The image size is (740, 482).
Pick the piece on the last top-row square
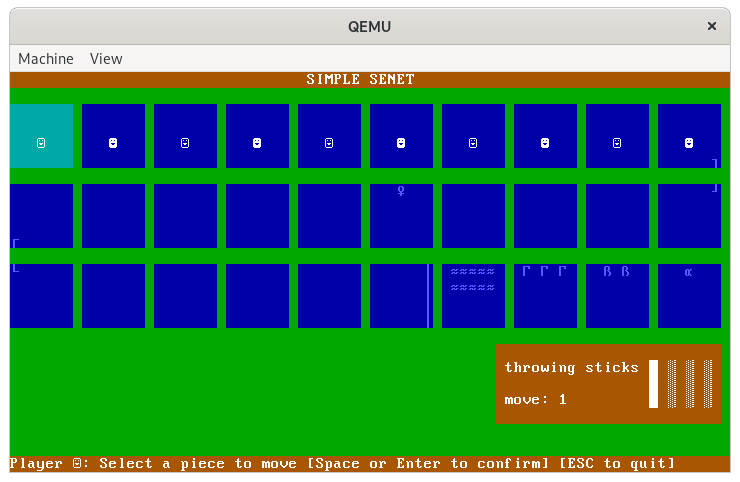pos(689,143)
